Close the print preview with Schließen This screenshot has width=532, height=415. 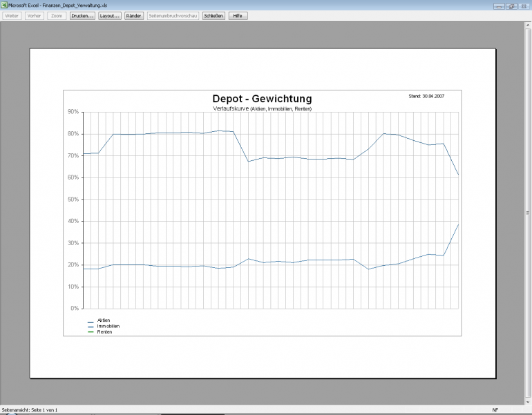click(x=213, y=15)
